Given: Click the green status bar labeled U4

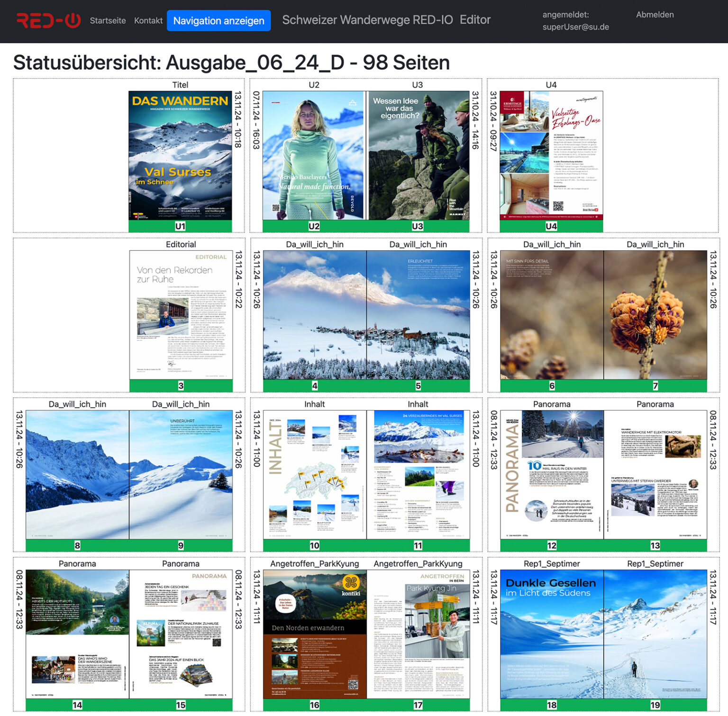Looking at the screenshot, I should (551, 226).
